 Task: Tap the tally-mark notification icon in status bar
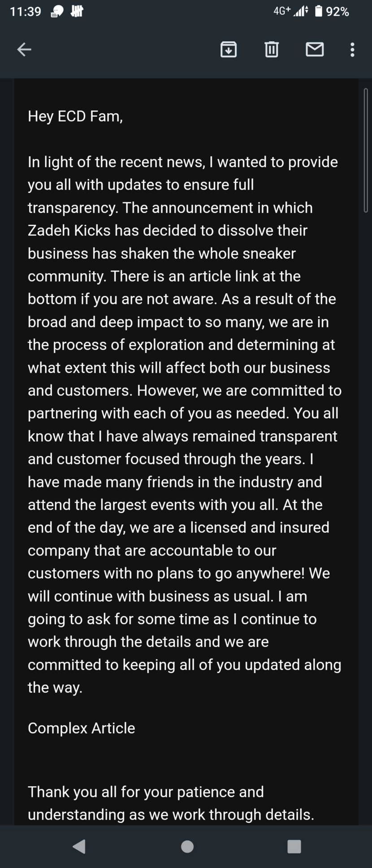coord(77,11)
